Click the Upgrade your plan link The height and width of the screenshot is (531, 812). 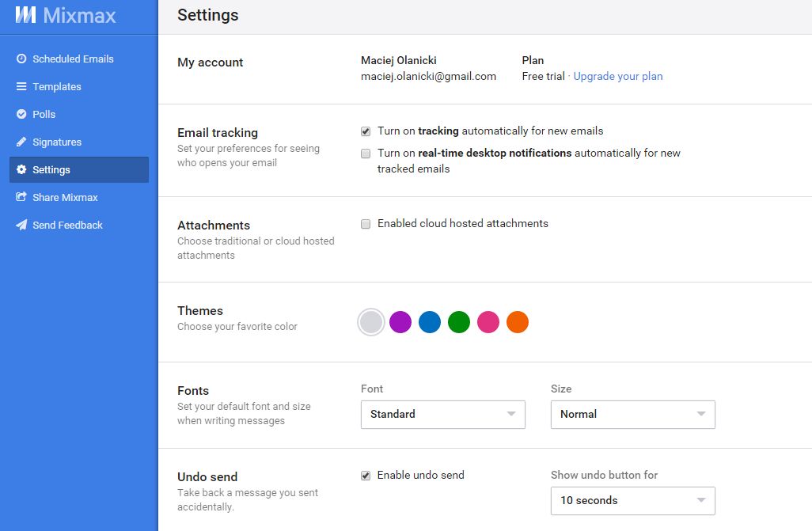coord(618,77)
